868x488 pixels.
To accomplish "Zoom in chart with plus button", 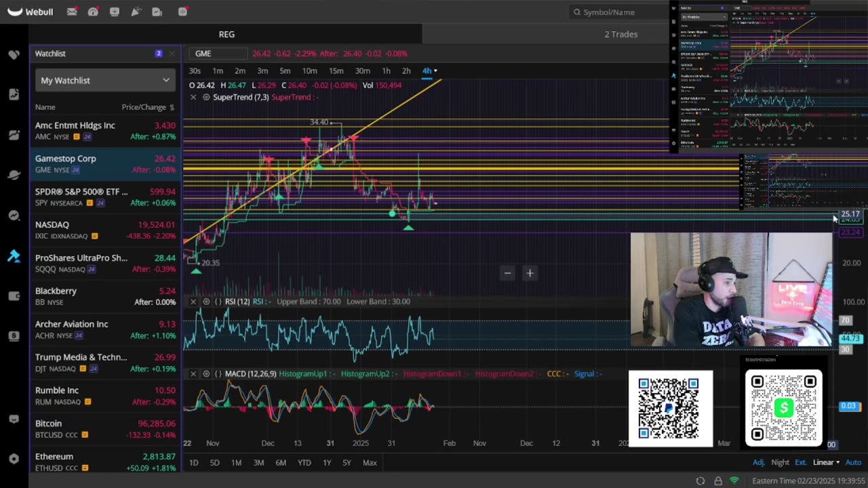I will pyautogui.click(x=530, y=273).
